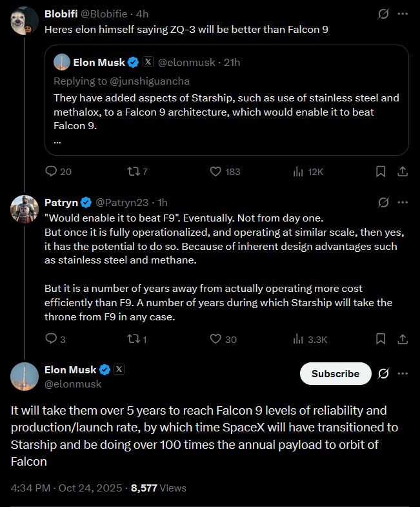Click Grok icon on Blobifi's post

click(383, 14)
